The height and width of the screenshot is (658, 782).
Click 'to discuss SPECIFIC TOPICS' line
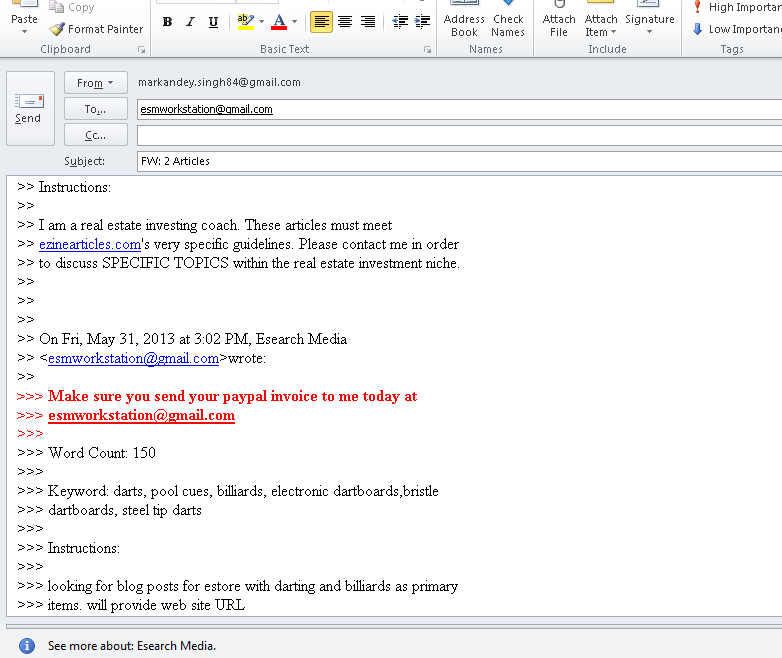point(249,263)
